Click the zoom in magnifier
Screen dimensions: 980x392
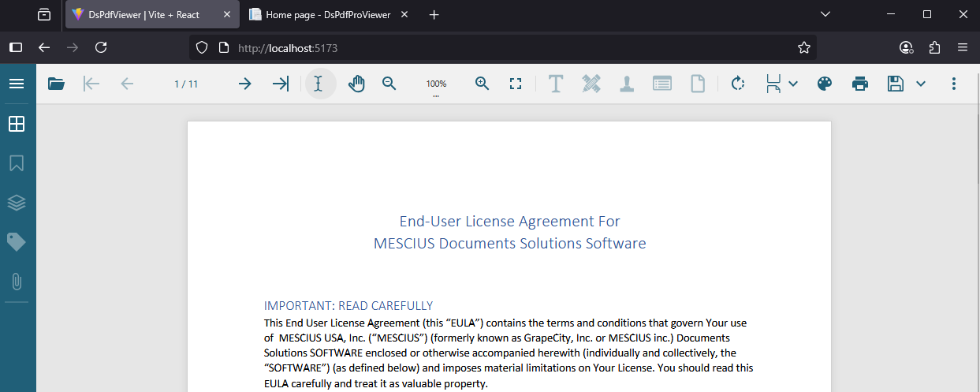pos(483,84)
